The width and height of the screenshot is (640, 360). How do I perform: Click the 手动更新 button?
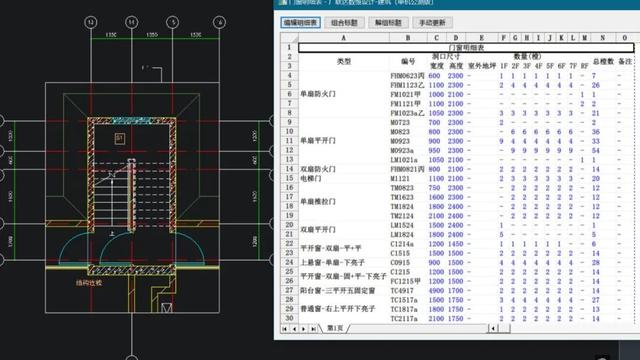[x=432, y=22]
